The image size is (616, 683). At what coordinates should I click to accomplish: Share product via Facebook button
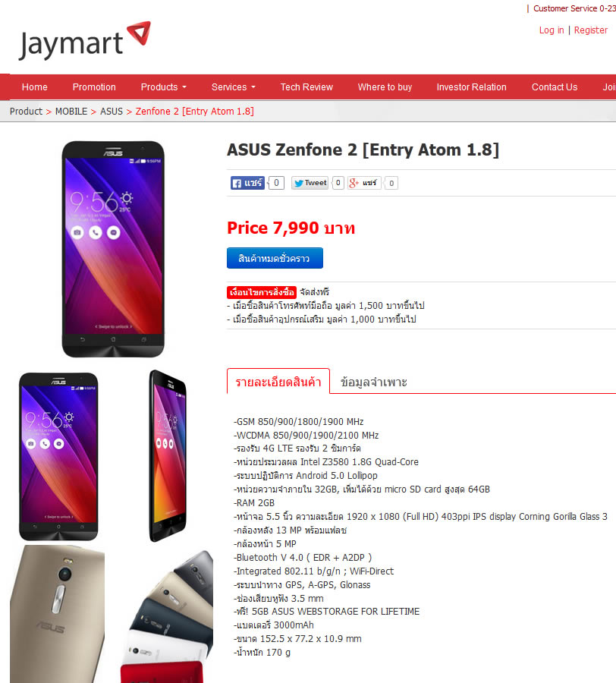pos(247,183)
